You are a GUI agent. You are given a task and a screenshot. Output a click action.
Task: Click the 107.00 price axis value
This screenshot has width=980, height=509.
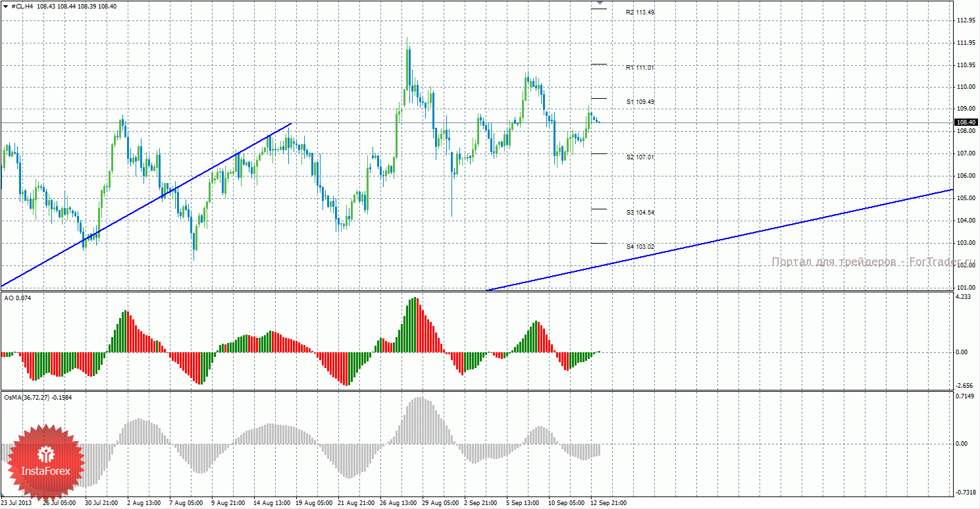pyautogui.click(x=966, y=153)
